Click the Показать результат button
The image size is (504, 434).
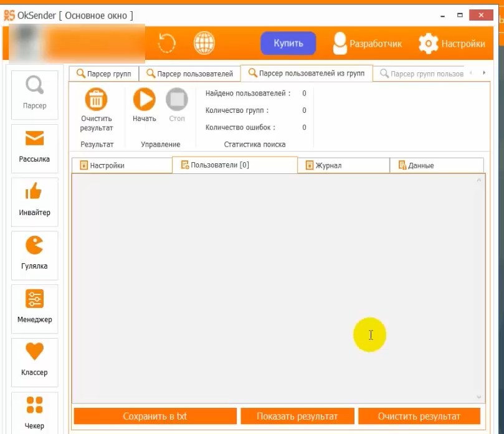pos(297,417)
